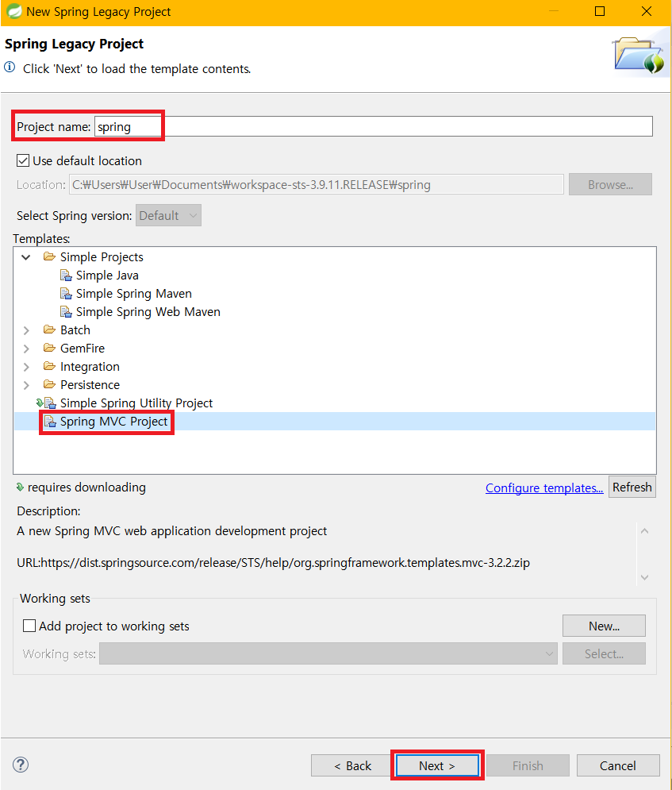Expand the GemFire template folder
672x790 pixels.
point(26,348)
